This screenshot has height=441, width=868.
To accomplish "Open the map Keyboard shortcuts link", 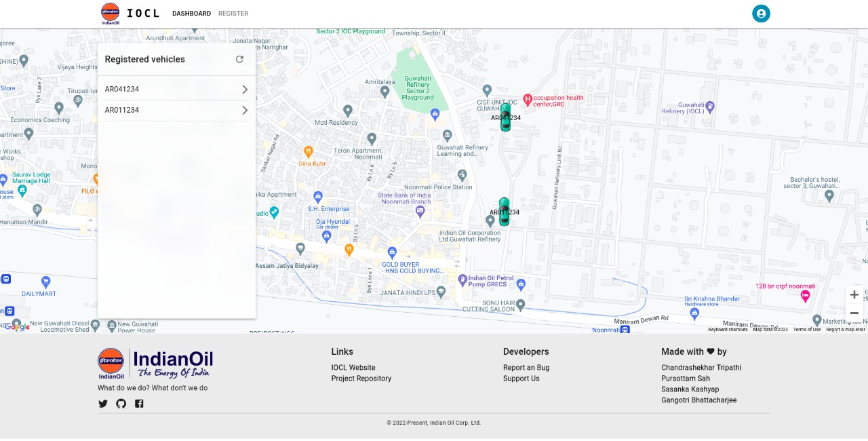I will (728, 330).
